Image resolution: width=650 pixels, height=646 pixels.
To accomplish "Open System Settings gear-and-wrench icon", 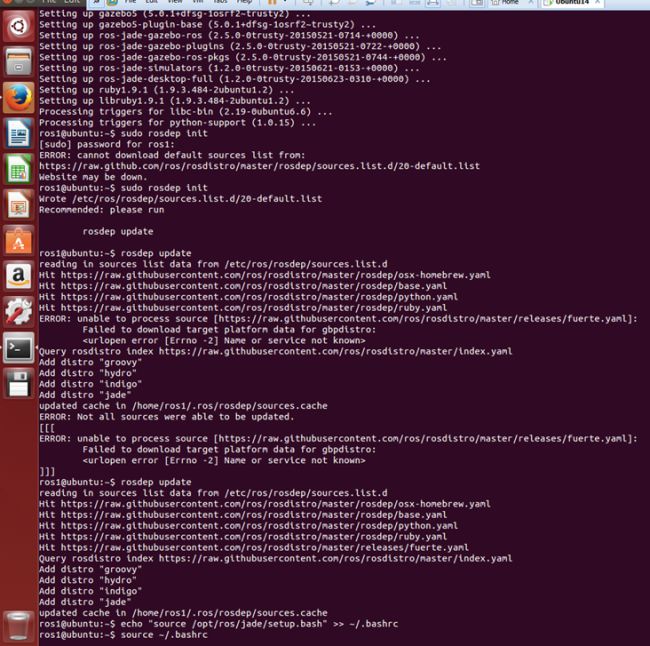I will point(18,312).
